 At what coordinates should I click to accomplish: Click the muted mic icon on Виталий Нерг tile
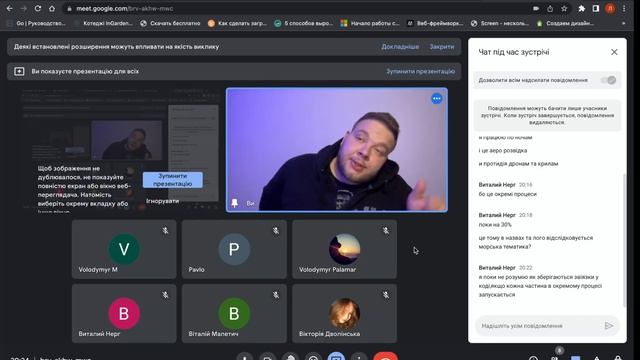coord(165,295)
